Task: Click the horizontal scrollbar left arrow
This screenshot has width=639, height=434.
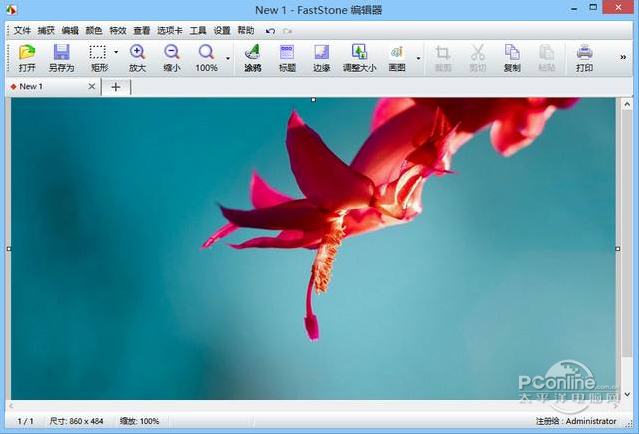Action: tap(11, 406)
